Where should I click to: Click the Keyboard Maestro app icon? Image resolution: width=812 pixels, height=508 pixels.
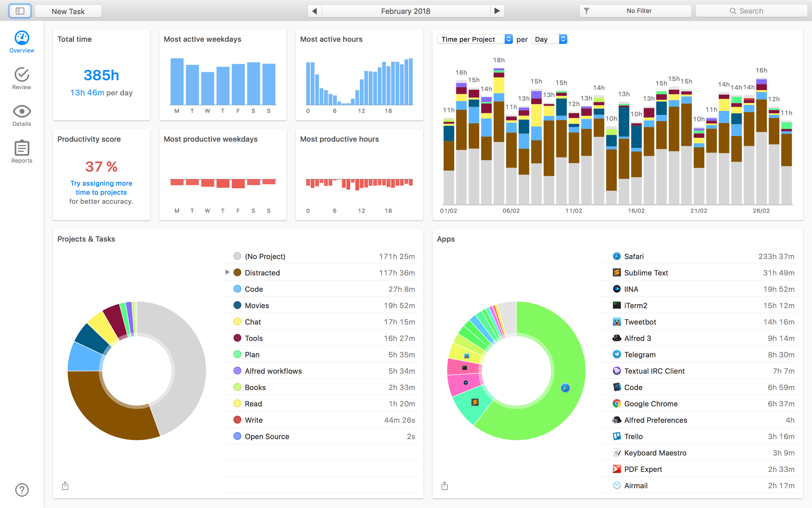[x=617, y=453]
